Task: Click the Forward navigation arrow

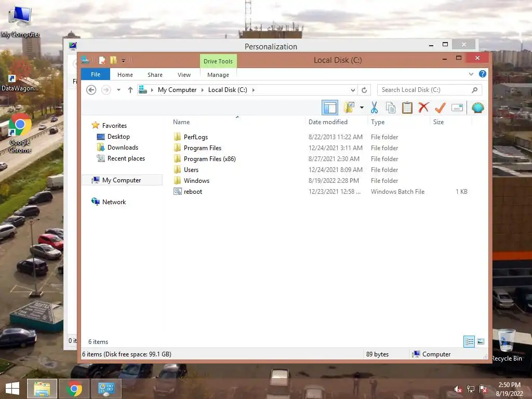Action: 106,90
